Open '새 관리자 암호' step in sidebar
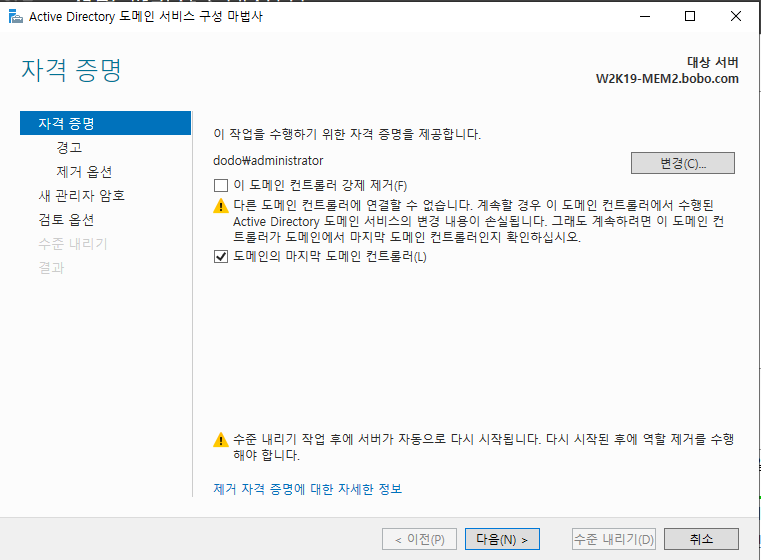 pyautogui.click(x=82, y=196)
